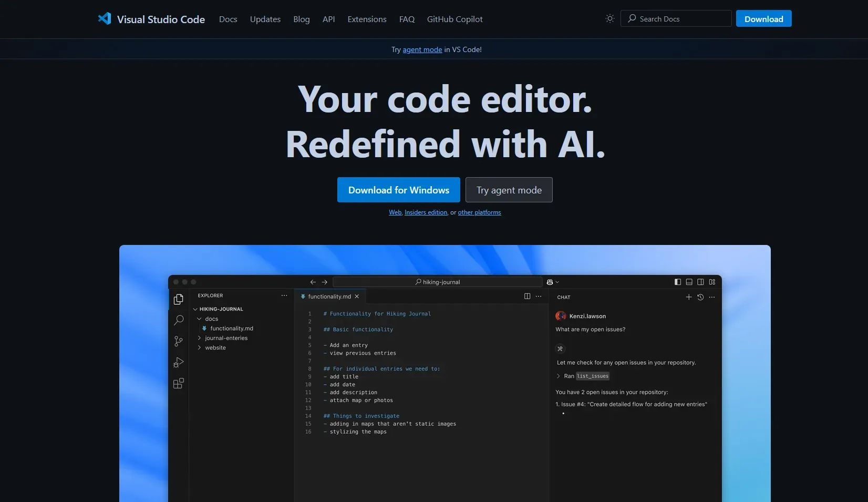Click the Visual Studio Code logo icon
Viewport: 868px width, 502px height.
105,18
